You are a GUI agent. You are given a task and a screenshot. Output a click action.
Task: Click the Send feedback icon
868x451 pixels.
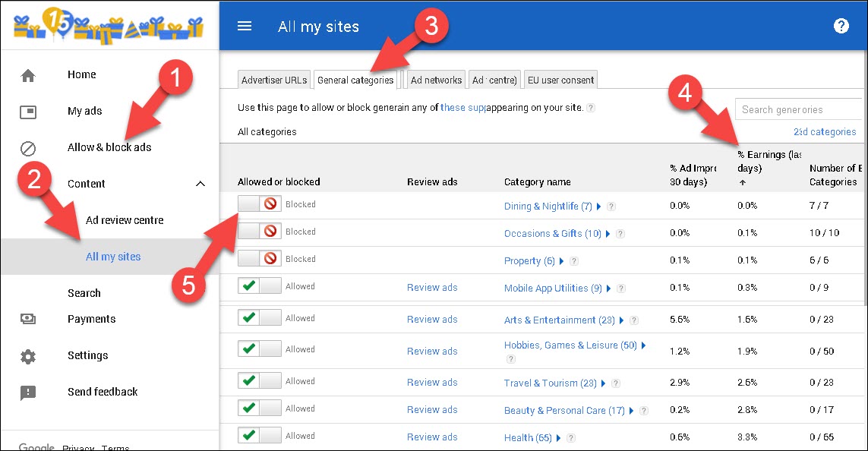(28, 393)
